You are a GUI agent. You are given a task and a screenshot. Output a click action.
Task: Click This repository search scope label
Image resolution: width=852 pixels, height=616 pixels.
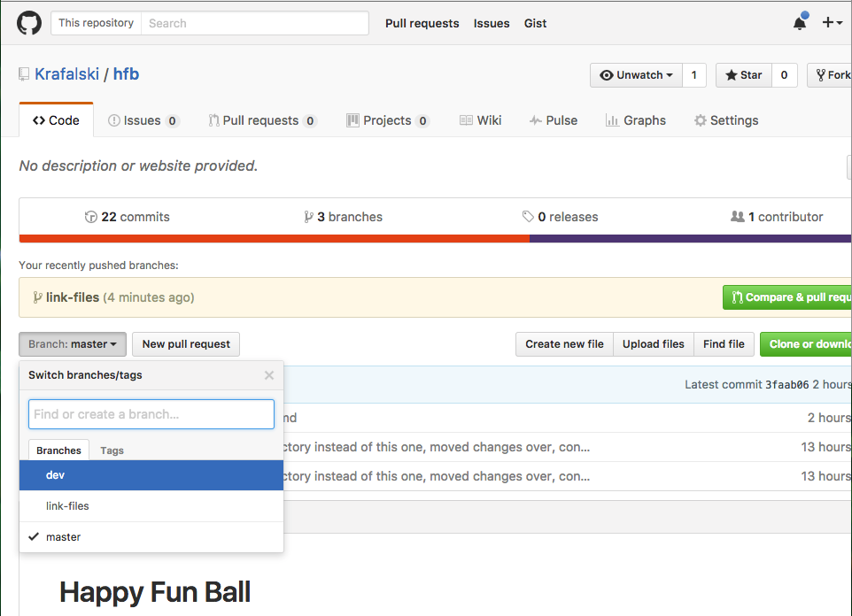97,23
